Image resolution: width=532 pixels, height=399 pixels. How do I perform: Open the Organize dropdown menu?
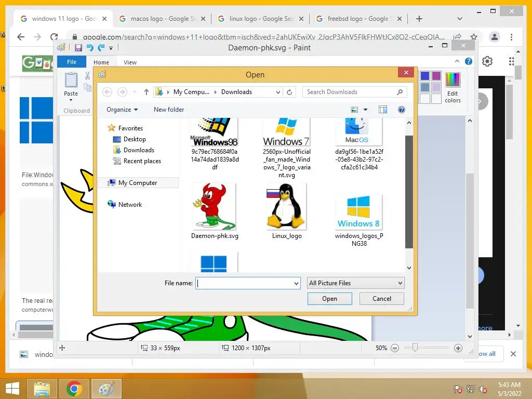(122, 110)
